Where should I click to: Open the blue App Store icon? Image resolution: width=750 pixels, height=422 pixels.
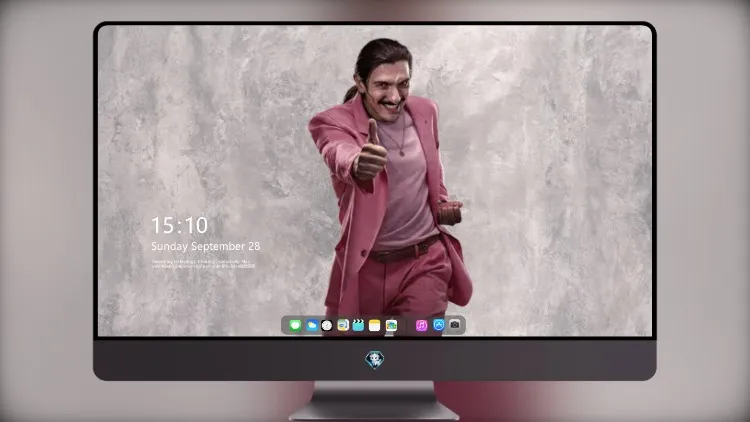click(x=439, y=325)
